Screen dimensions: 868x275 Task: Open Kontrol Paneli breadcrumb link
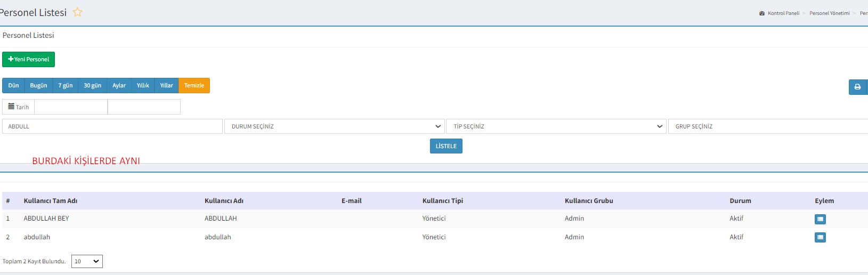coord(783,13)
